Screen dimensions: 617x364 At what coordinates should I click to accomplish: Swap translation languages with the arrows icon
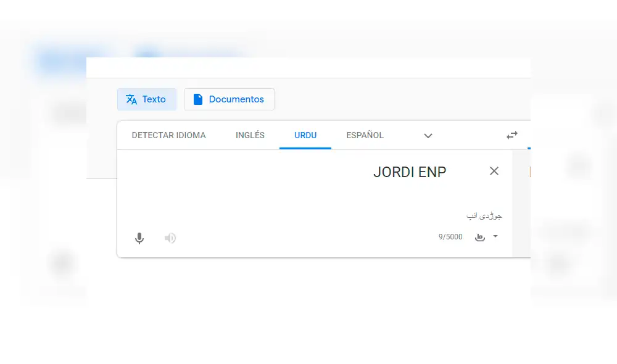pyautogui.click(x=512, y=134)
